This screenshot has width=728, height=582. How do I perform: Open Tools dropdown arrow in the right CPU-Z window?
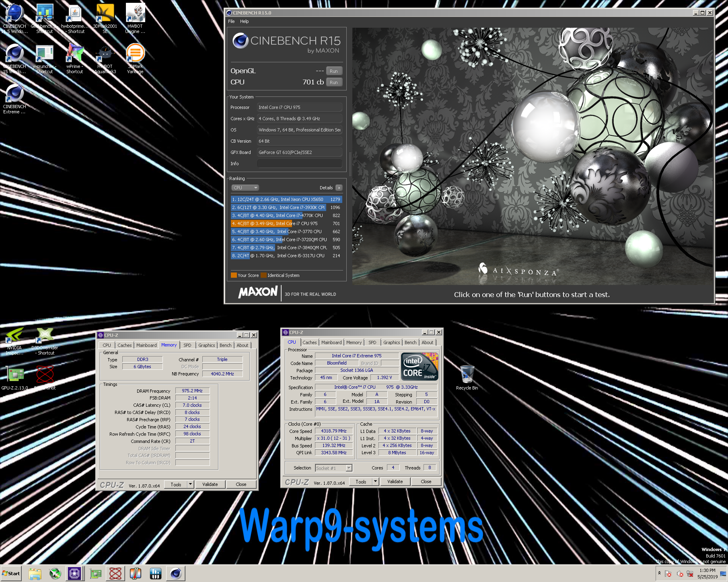coord(376,482)
